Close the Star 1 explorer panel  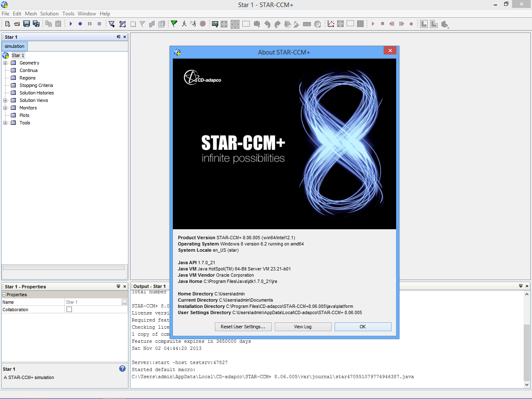point(125,37)
